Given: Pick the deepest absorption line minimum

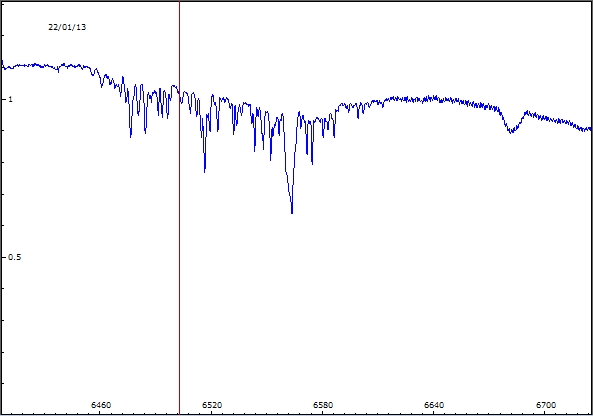Looking at the screenshot, I should point(292,212).
